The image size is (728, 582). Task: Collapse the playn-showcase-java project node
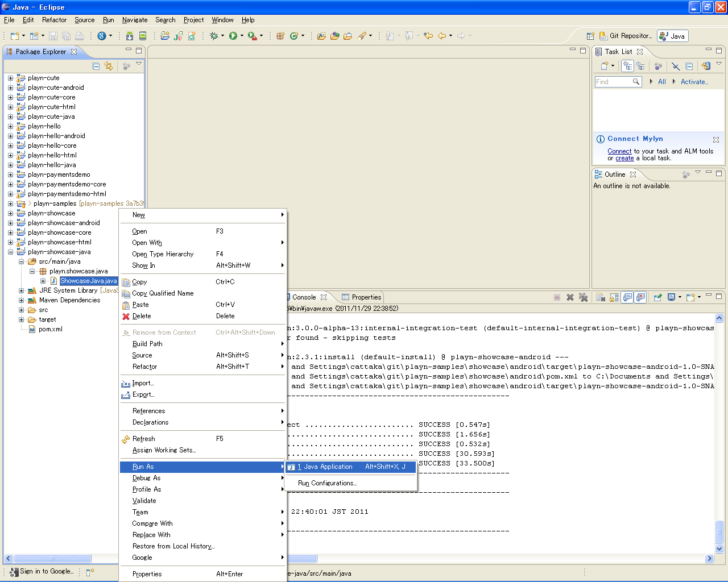pos(10,252)
